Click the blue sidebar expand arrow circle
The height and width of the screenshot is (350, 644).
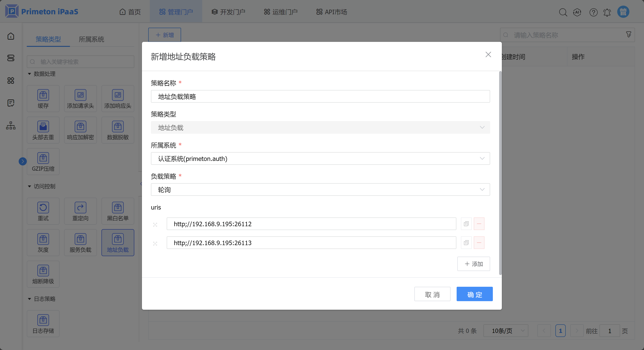coord(22,161)
